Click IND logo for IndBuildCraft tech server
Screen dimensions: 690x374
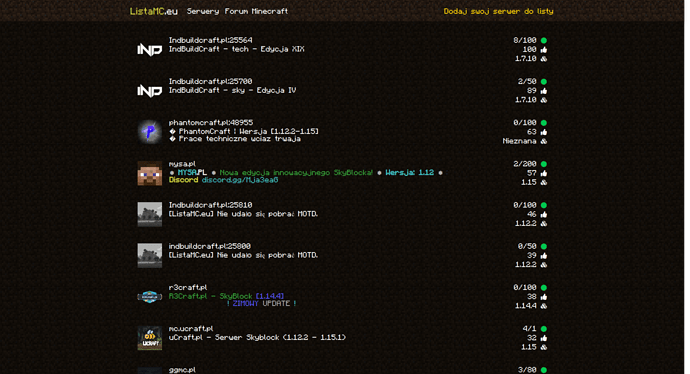[150, 50]
